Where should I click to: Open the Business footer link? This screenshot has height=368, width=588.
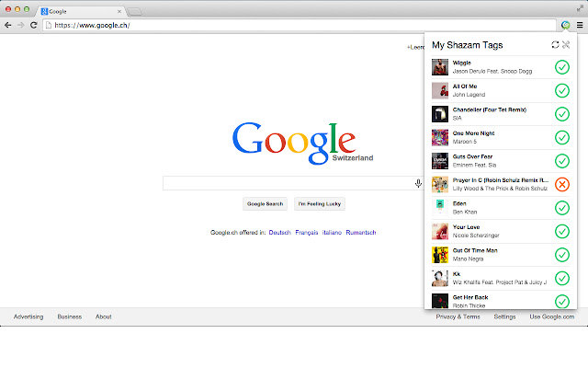[70, 316]
